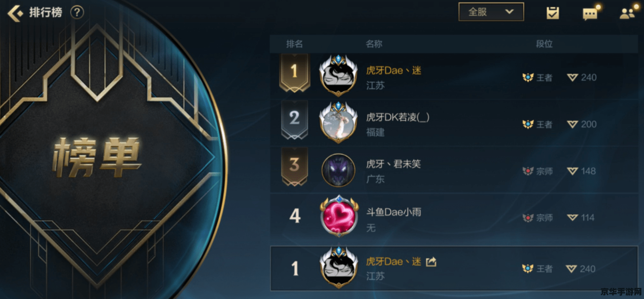This screenshot has width=644, height=299.
Task: Open the chat messages icon
Action: coord(590,13)
